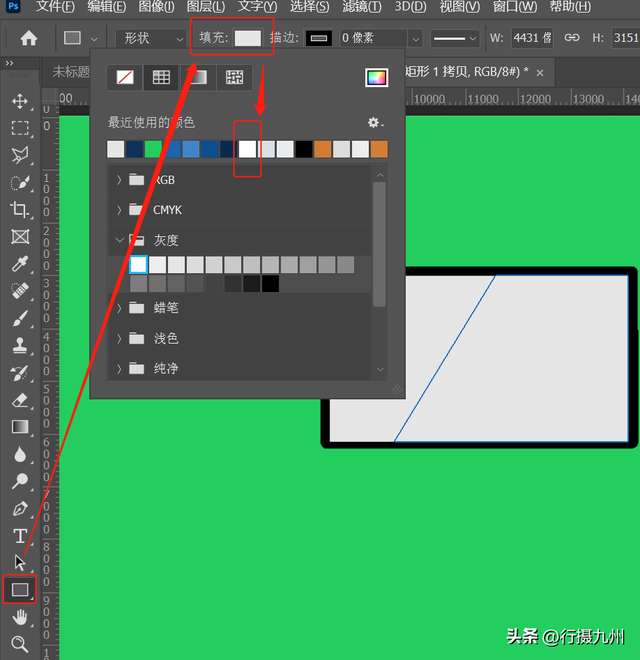The width and height of the screenshot is (640, 660).
Task: Open the stroke width dropdown arrow
Action: click(416, 39)
